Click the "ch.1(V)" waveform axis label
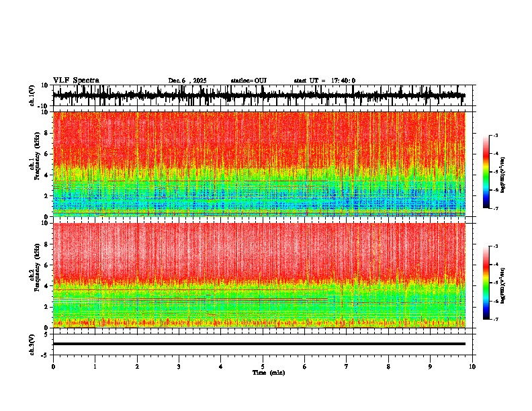The height and width of the screenshot is (411, 532). [x=32, y=95]
